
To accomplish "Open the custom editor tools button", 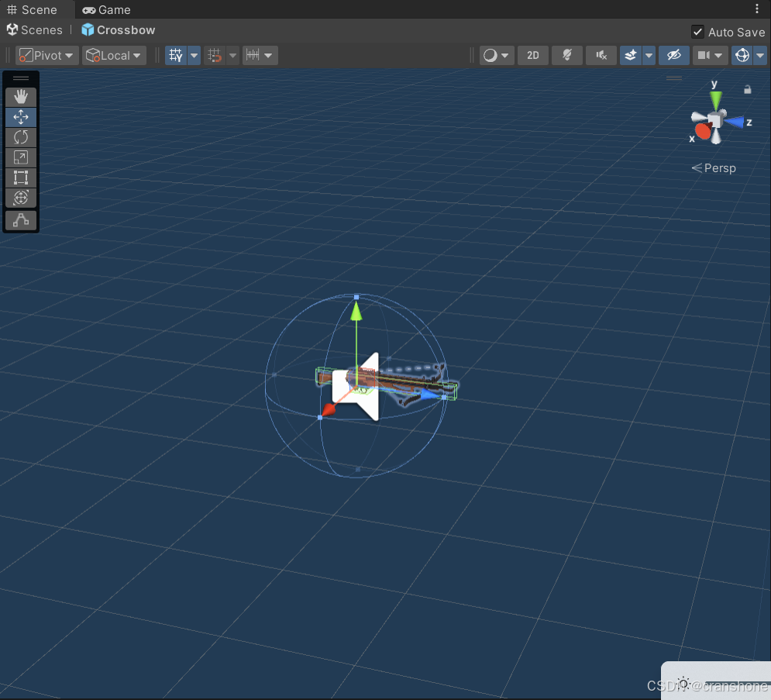I will click(x=21, y=220).
